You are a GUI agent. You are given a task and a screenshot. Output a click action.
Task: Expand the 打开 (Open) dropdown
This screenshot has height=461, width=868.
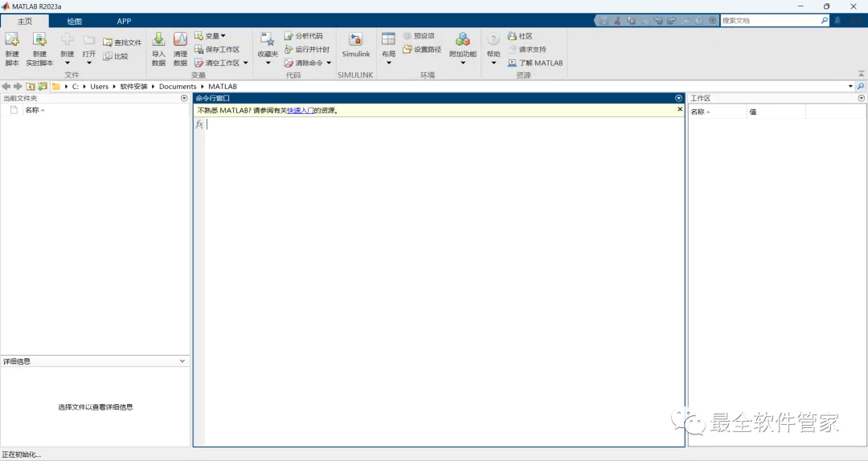89,63
